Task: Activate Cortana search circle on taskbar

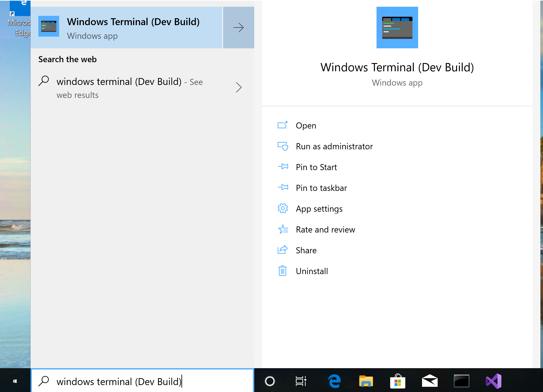Action: pos(270,381)
